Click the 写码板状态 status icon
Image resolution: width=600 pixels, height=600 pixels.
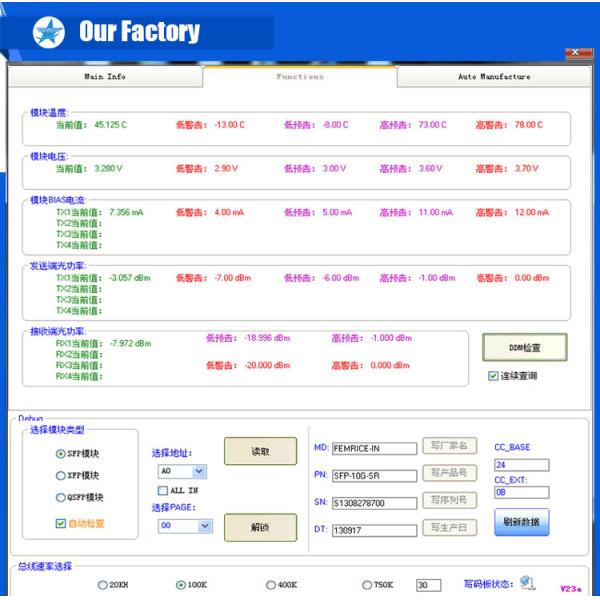(527, 583)
